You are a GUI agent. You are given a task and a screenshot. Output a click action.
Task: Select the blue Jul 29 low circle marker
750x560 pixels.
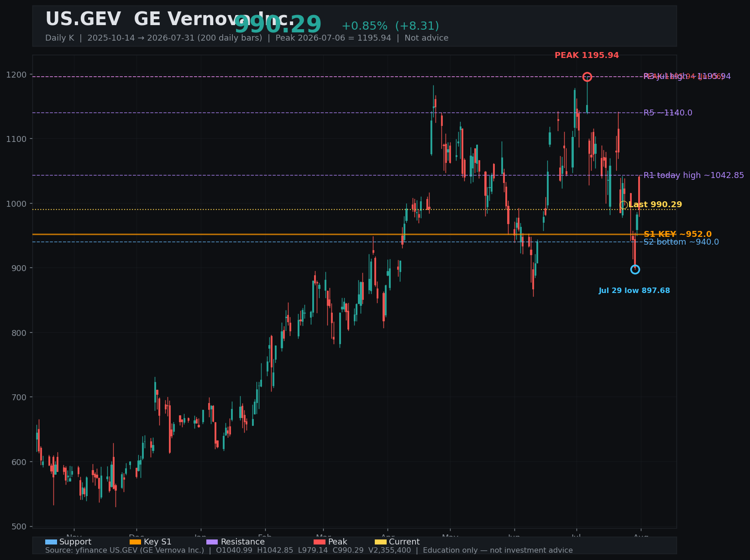[635, 269]
